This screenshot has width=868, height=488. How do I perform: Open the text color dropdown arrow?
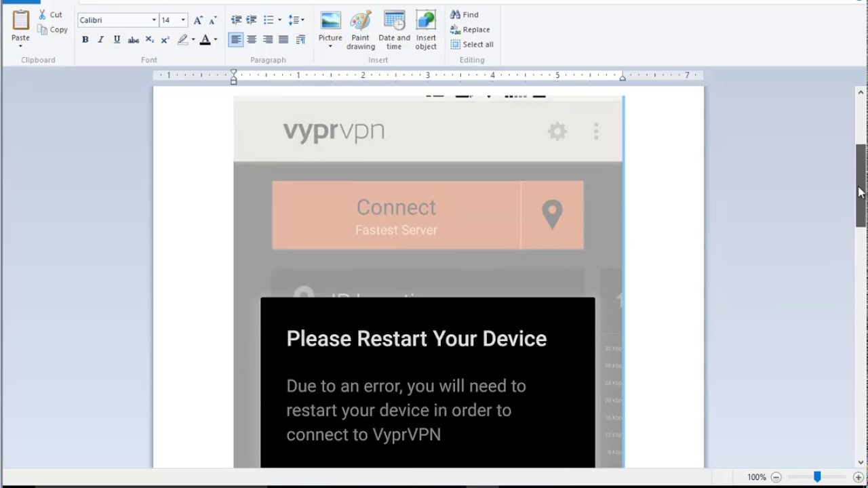pyautogui.click(x=216, y=40)
